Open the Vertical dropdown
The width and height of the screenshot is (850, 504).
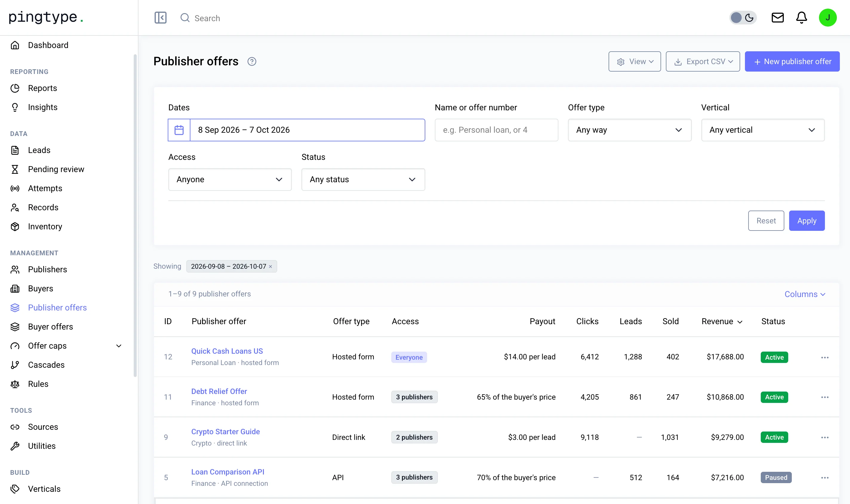(x=763, y=130)
